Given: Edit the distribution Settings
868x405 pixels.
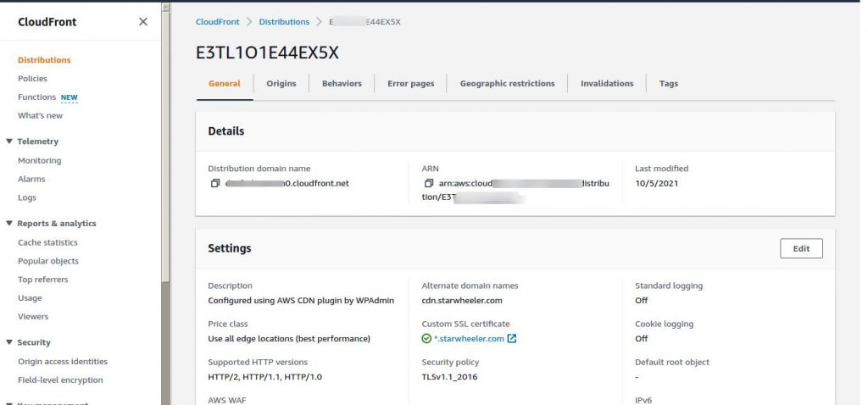Looking at the screenshot, I should 801,248.
